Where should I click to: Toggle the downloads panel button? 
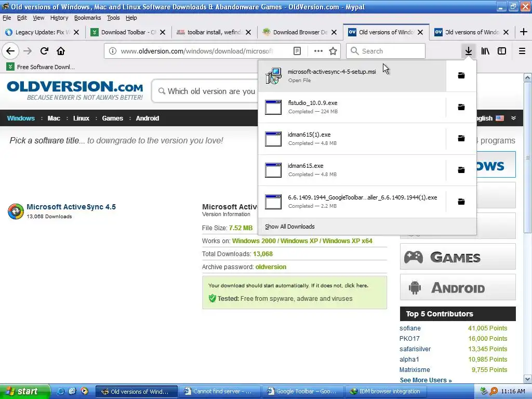coord(469,51)
